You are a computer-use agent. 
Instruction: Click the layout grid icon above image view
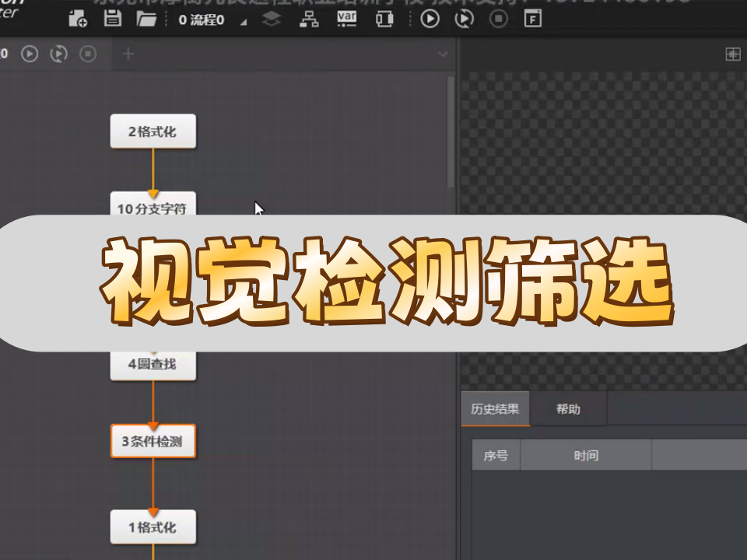(x=732, y=54)
